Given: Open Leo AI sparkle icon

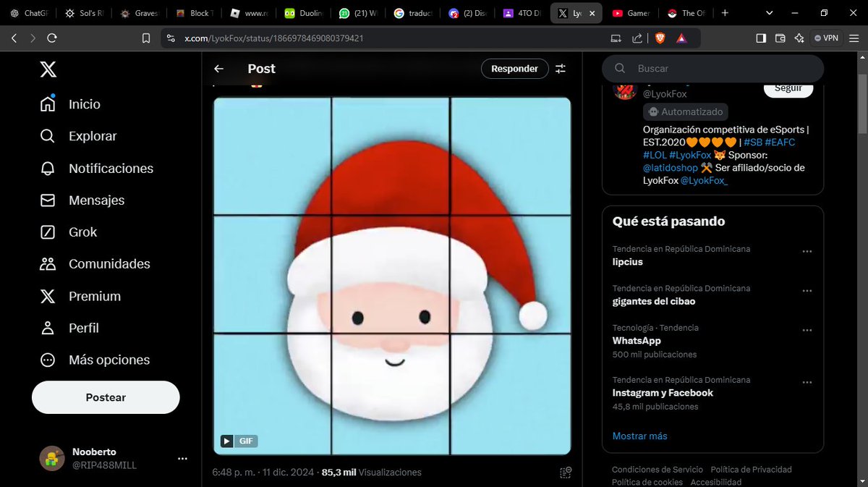Looking at the screenshot, I should tap(799, 38).
